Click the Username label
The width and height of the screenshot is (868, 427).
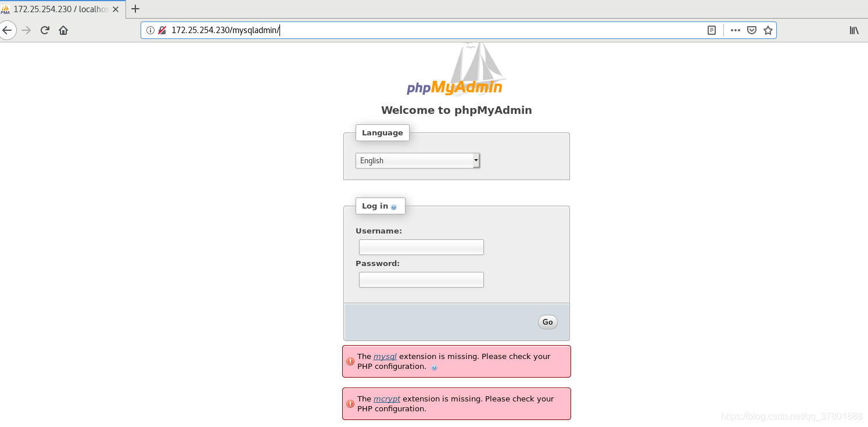(379, 231)
